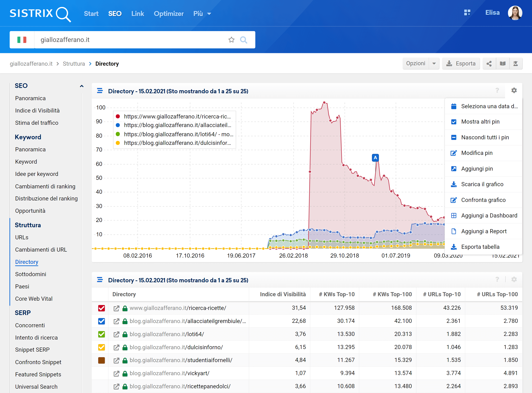The width and height of the screenshot is (532, 393).
Task: Open Featured Snippets sidebar link
Action: click(38, 374)
